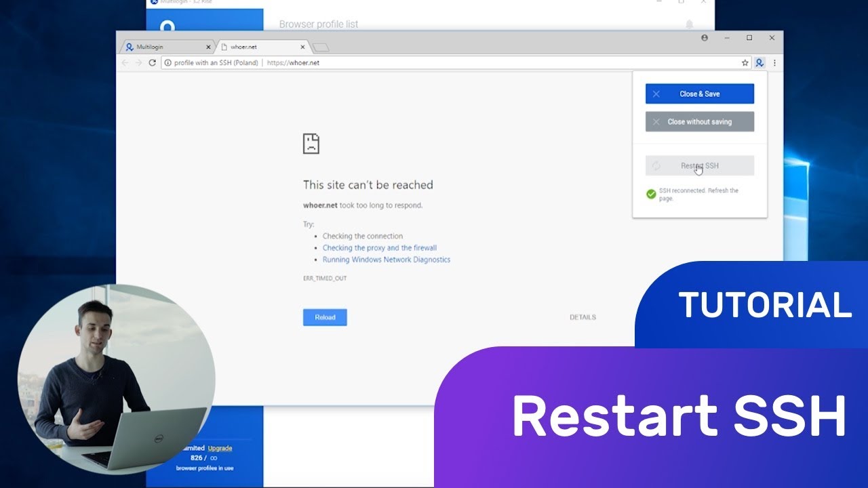Click the user profile icon in title bar
This screenshot has height=488, width=868.
[705, 38]
